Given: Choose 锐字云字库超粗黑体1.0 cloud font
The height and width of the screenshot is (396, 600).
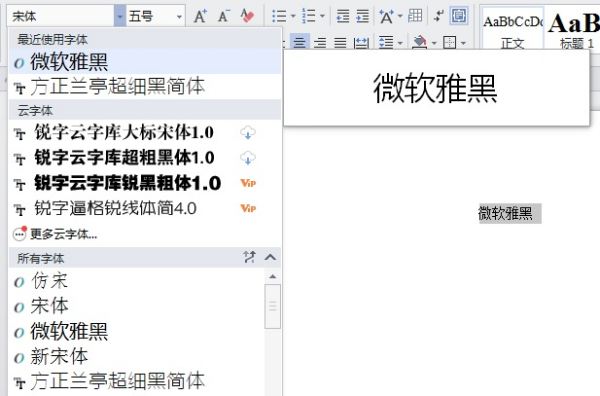Looking at the screenshot, I should coord(124,158).
